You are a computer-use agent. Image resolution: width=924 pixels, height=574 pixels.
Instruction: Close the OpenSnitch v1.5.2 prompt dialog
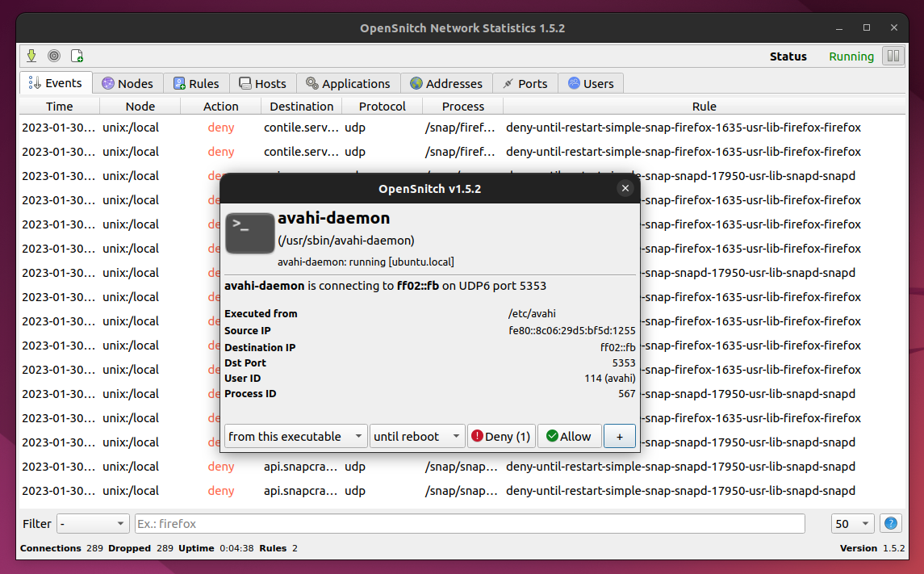point(625,188)
